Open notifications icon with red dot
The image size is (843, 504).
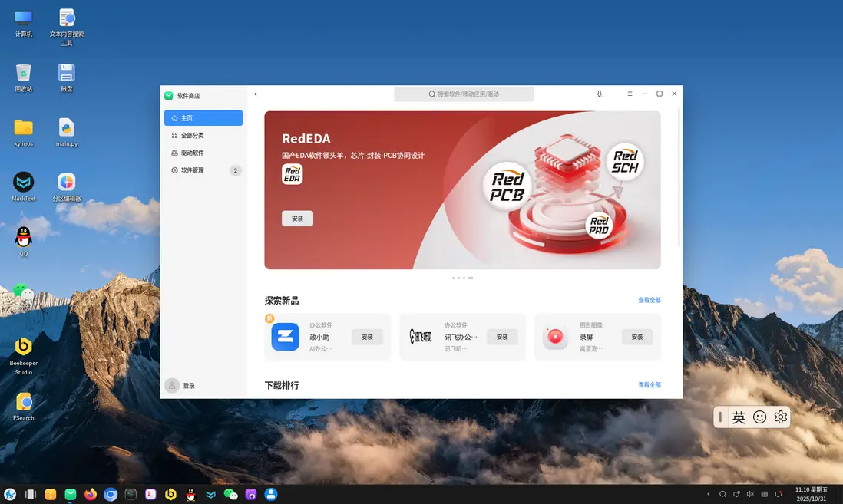(779, 494)
